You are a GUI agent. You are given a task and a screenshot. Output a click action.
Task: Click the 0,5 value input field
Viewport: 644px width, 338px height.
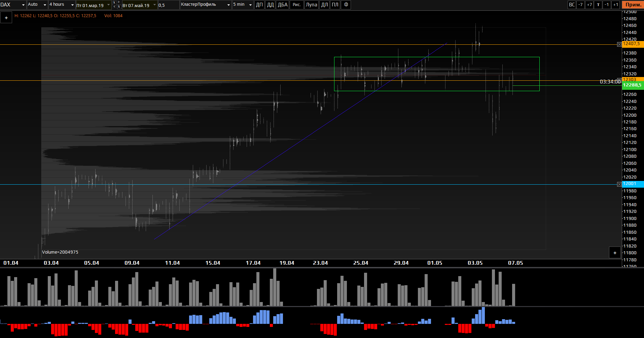click(x=168, y=5)
